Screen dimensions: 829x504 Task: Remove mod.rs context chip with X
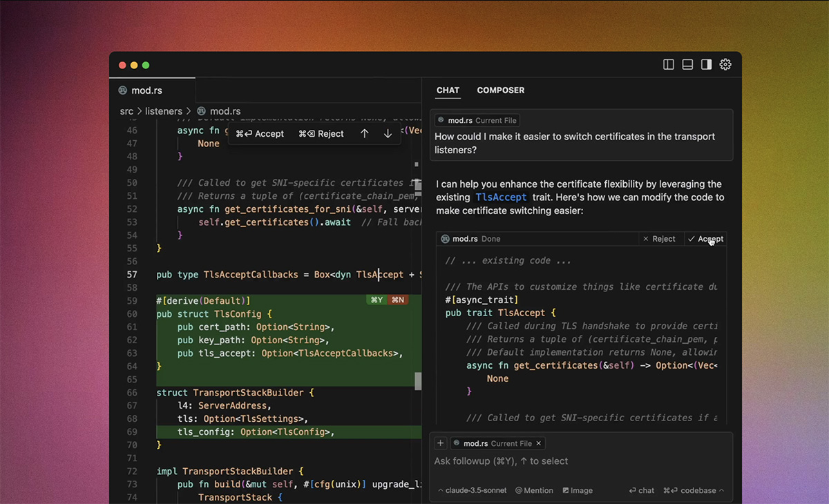tap(539, 443)
